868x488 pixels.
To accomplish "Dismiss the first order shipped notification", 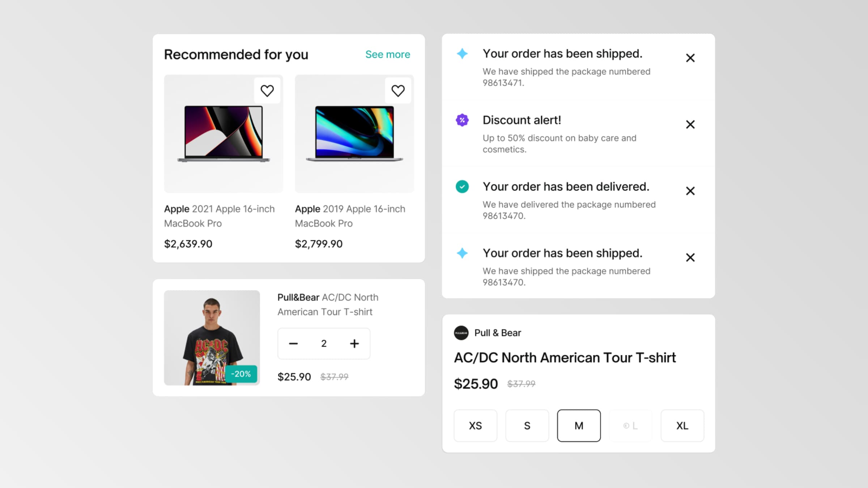I will 690,58.
